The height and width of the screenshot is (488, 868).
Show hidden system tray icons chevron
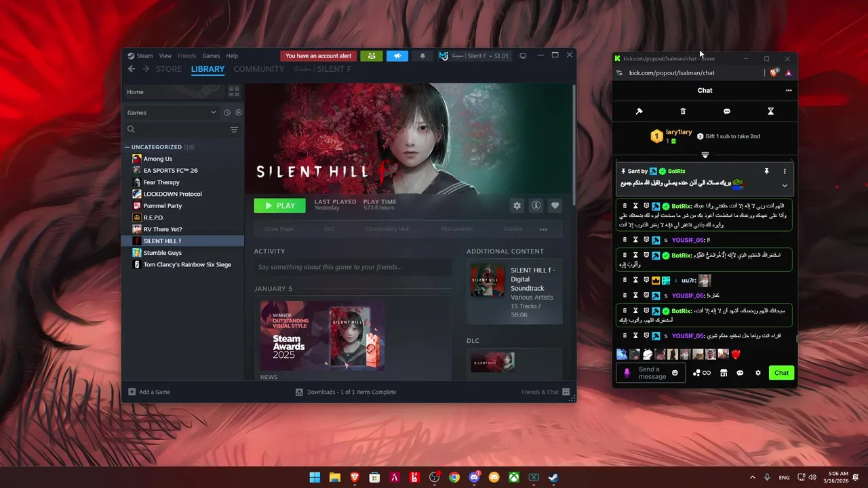(752, 477)
